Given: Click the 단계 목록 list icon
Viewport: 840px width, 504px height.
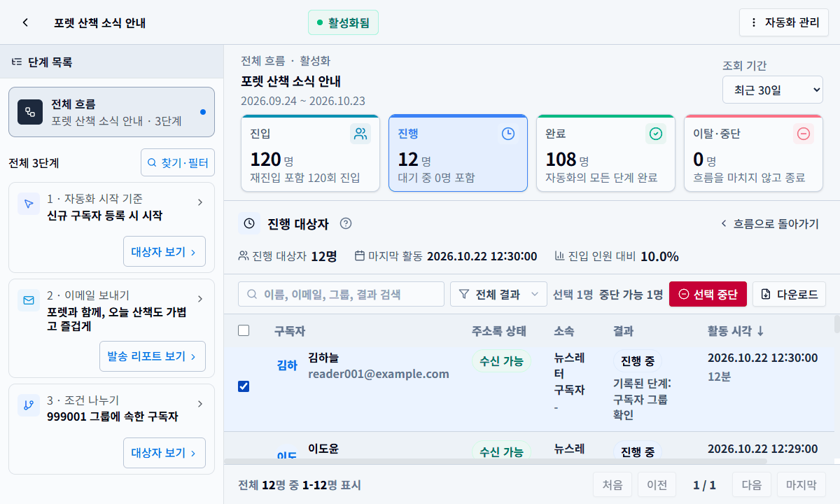Looking at the screenshot, I should [17, 62].
